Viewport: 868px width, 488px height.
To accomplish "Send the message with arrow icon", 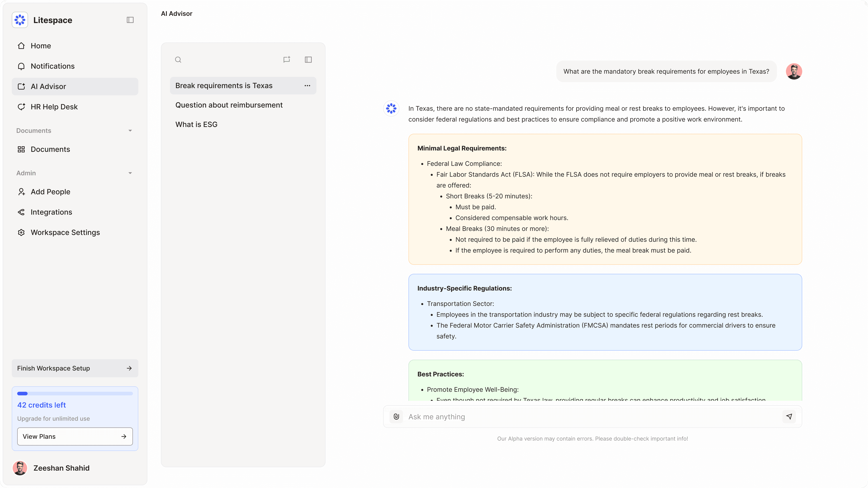I will (x=789, y=417).
